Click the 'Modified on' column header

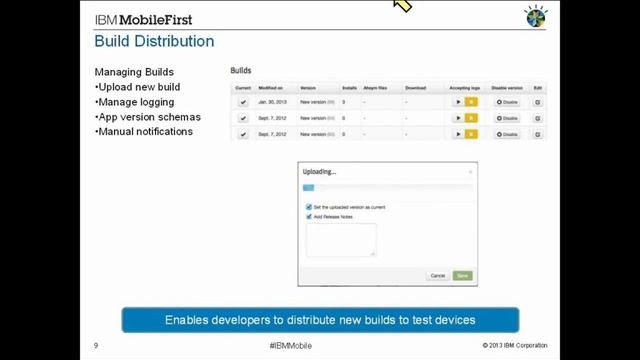270,88
